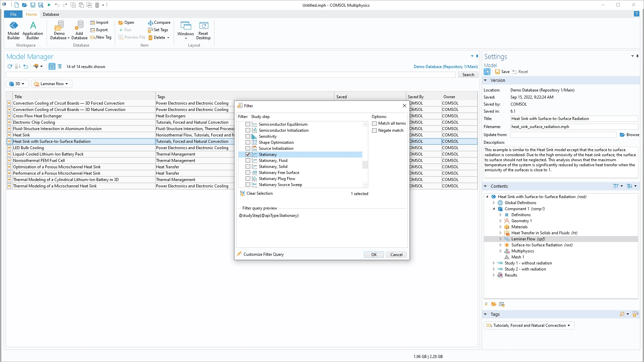Launch the Application Builder

tap(33, 30)
